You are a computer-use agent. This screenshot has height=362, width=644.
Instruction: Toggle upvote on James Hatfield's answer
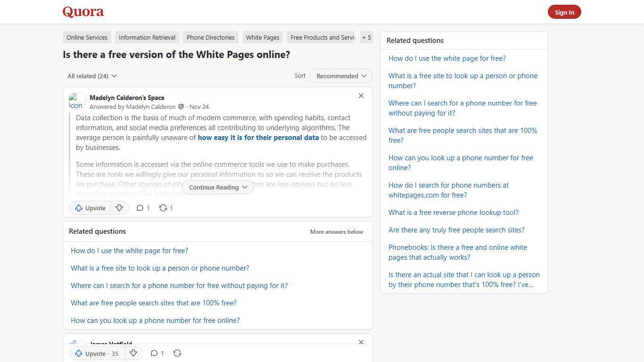tap(96, 353)
